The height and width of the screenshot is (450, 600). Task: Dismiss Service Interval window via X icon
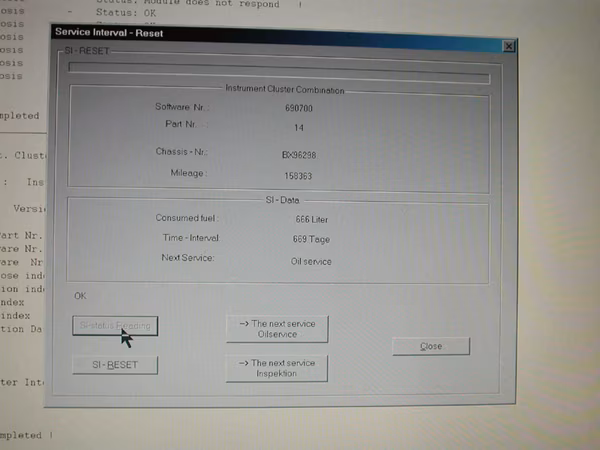click(x=509, y=46)
